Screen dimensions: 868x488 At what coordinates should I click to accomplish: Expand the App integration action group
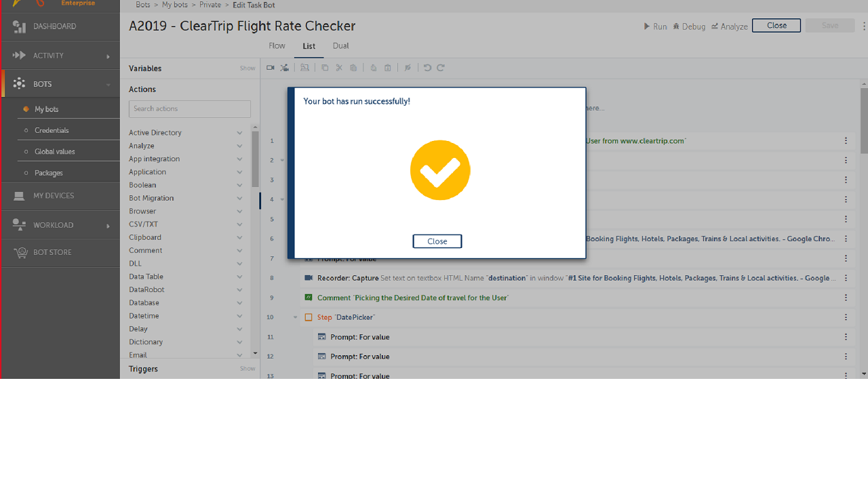tap(239, 159)
